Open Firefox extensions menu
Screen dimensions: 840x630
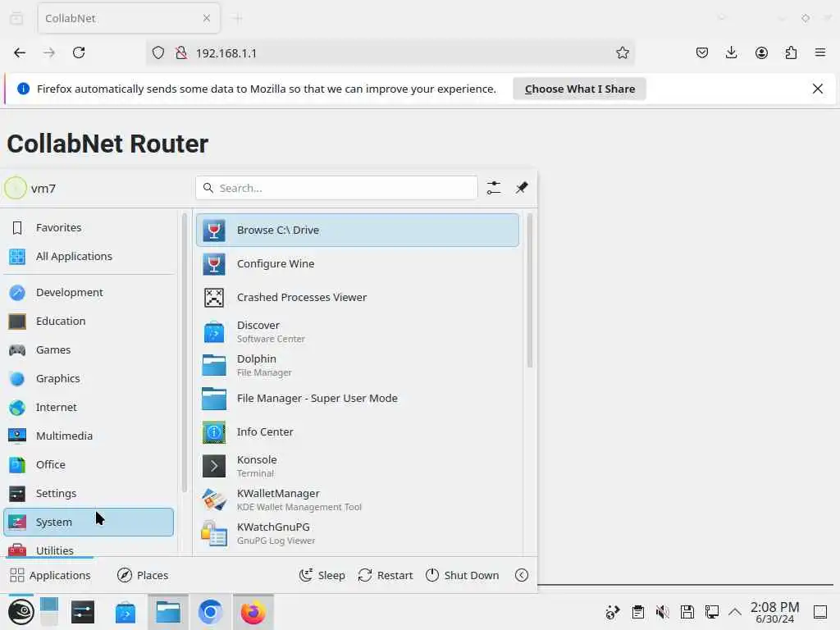pos(791,52)
